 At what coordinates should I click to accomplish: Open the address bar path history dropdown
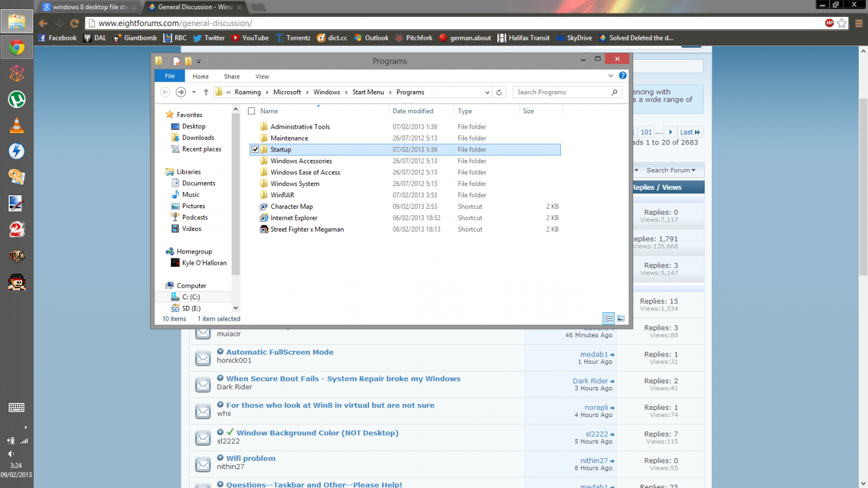487,92
